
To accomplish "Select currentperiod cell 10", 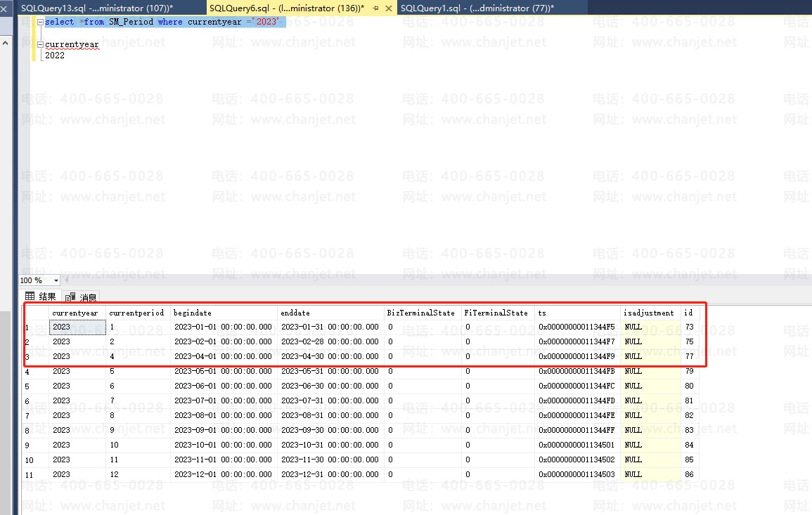I will pos(138,445).
